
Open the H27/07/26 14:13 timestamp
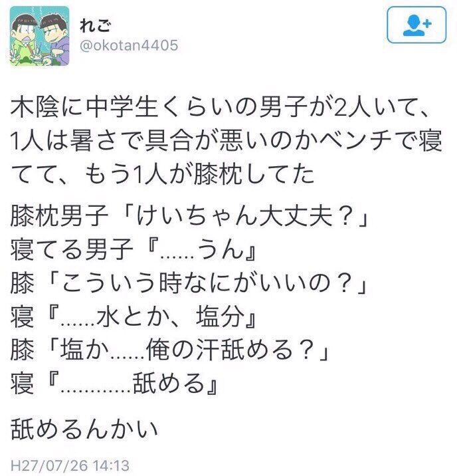click(70, 465)
